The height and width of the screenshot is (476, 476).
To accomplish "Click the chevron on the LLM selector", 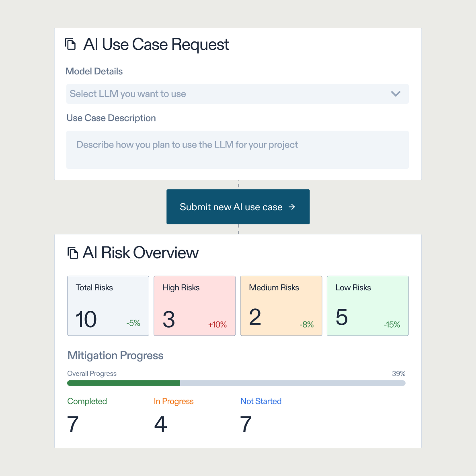I will coord(396,94).
